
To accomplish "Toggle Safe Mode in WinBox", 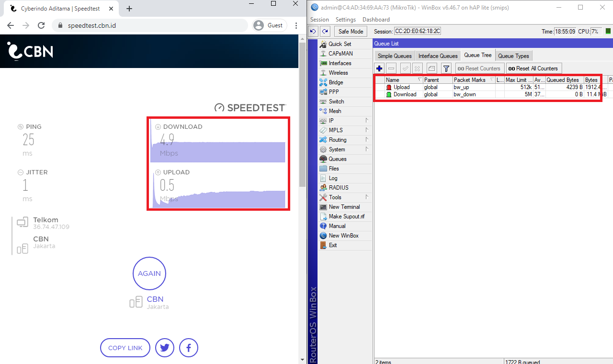I will [x=351, y=31].
